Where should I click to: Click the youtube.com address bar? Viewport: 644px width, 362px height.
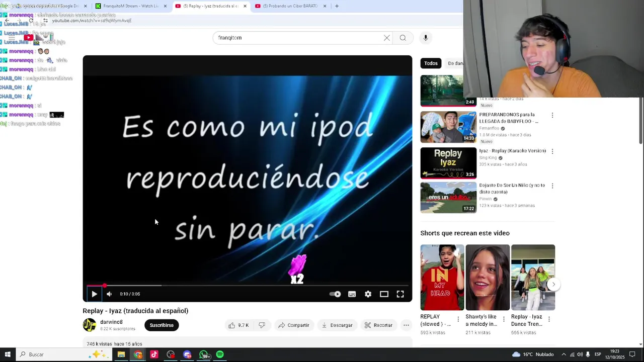(x=252, y=21)
